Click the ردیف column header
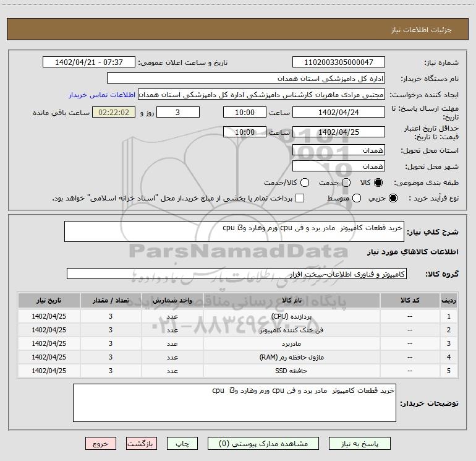This screenshot has width=476, height=461. pyautogui.click(x=449, y=301)
